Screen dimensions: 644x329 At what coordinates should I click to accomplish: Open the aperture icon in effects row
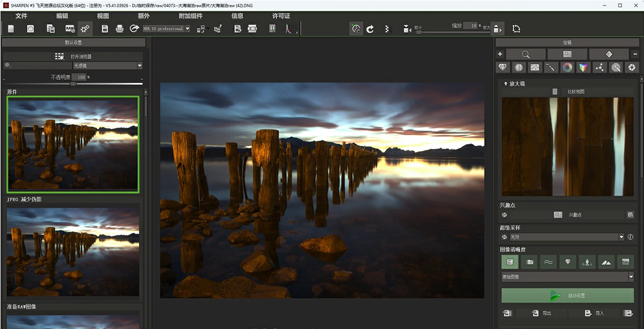pos(632,68)
